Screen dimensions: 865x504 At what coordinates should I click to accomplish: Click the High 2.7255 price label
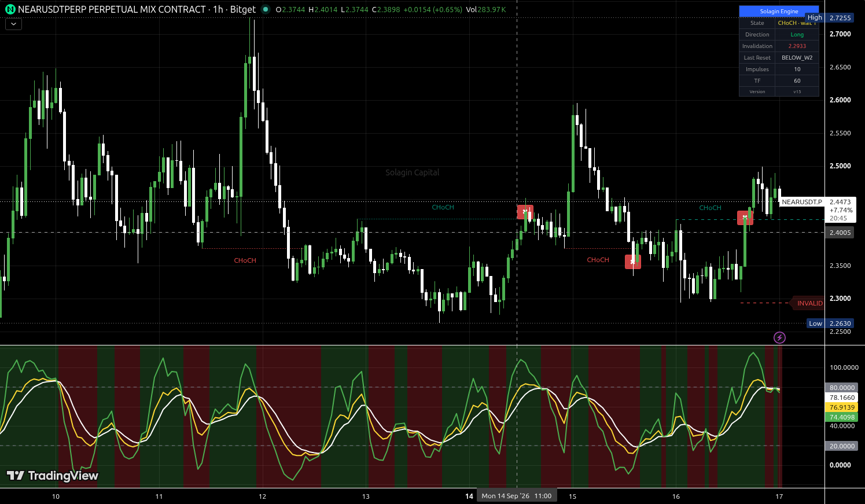(830, 17)
